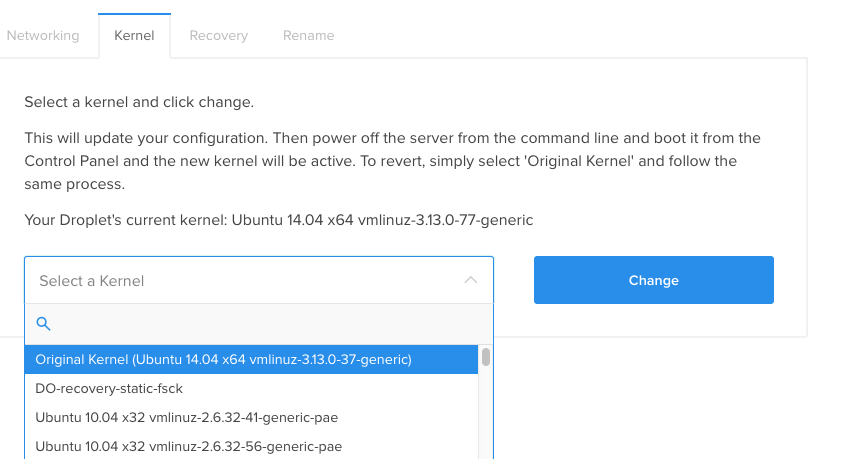This screenshot has height=459, width=843.
Task: Click the 'Original Kernel' revert instruction paragraph
Action: 392,161
